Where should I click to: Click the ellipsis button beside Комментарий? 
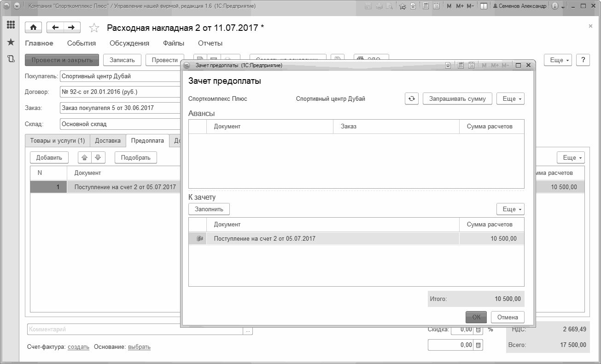coord(248,330)
